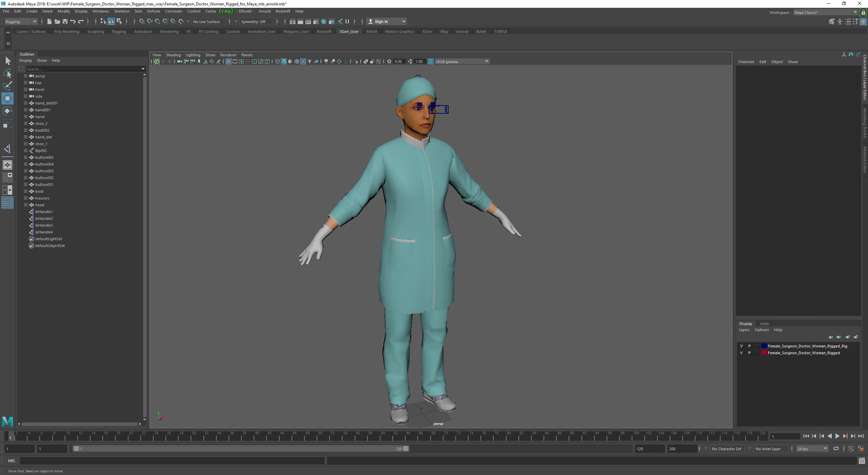Open the sRGB gamma view transform dropdown
The height and width of the screenshot is (475, 868).
click(462, 61)
